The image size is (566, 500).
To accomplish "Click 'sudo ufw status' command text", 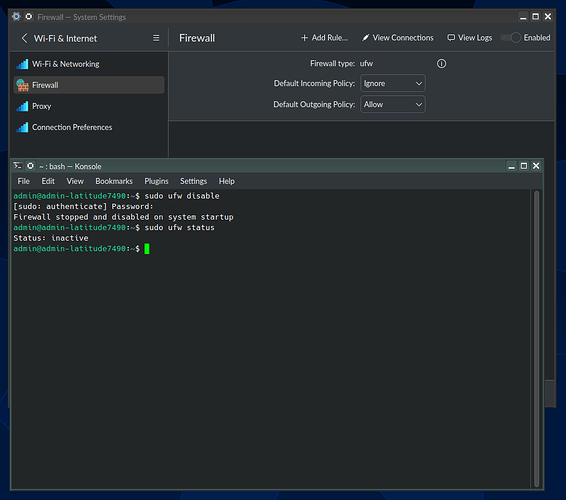I will click(x=179, y=228).
